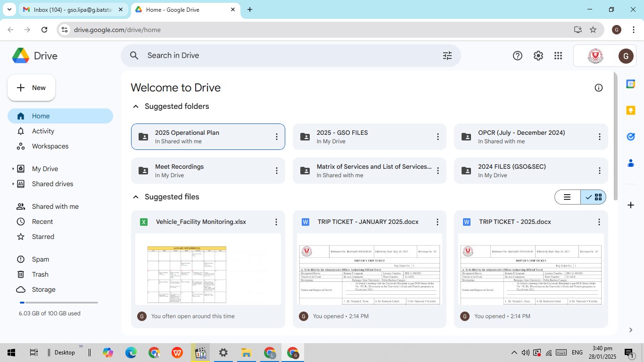The image size is (644, 362).
Task: Switch to the Gmail Inbox tab
Action: click(x=73, y=10)
